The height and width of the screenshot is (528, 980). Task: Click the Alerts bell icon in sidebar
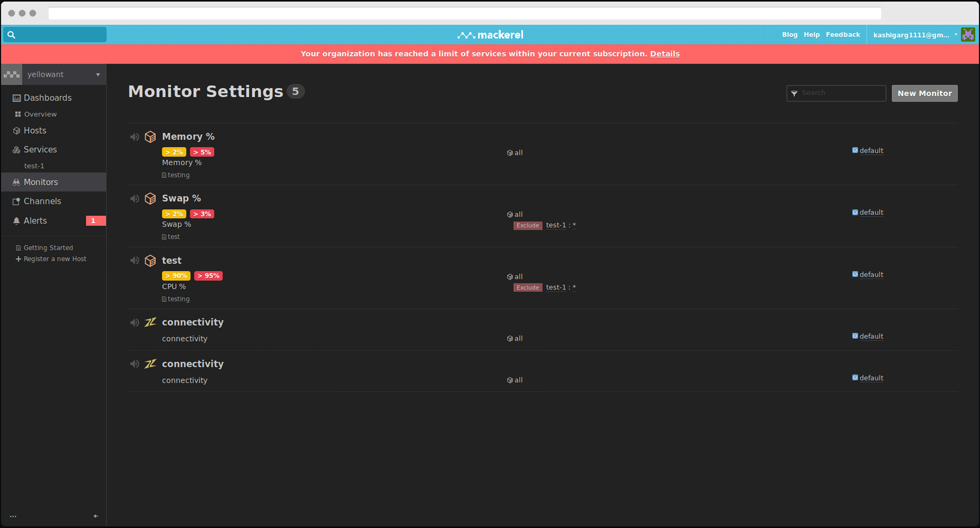click(x=16, y=221)
